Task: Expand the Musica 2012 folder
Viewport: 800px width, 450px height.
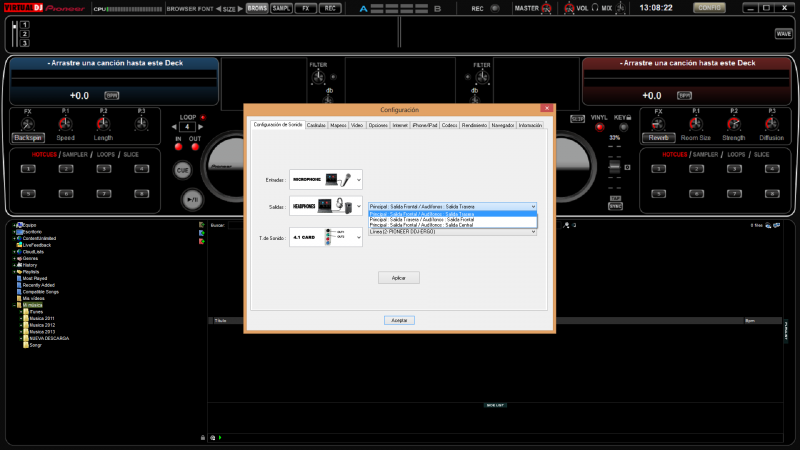Action: (x=21, y=325)
